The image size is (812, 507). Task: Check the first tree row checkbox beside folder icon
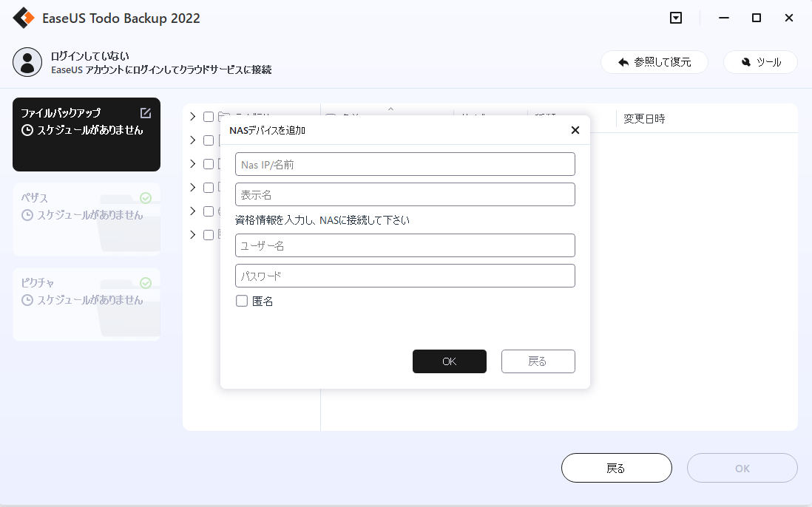point(209,117)
